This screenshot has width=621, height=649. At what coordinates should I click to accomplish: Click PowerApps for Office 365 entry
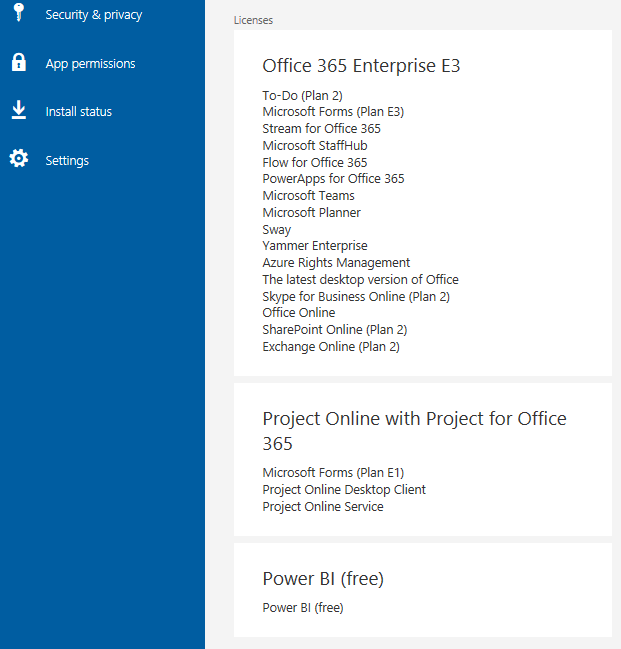(x=333, y=179)
